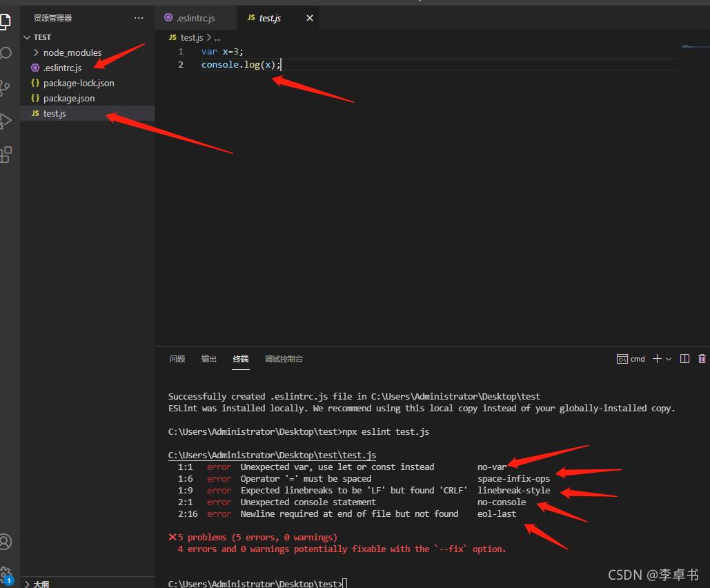
Task: Click 'no-var' rule in terminal output
Action: (492, 467)
